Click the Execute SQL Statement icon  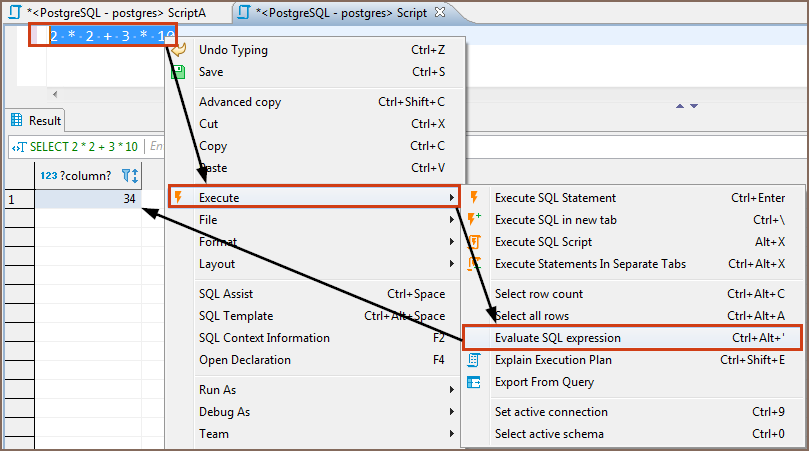475,198
